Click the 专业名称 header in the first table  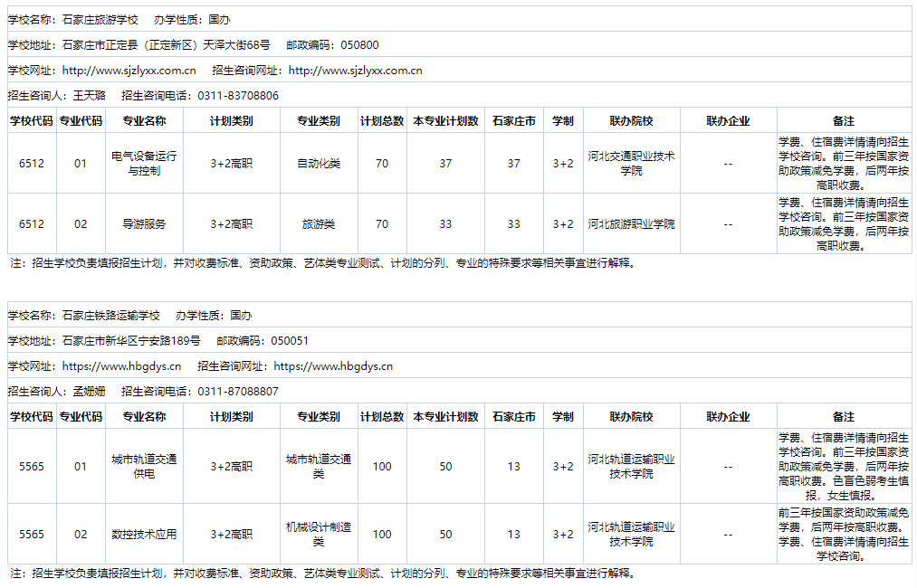144,119
